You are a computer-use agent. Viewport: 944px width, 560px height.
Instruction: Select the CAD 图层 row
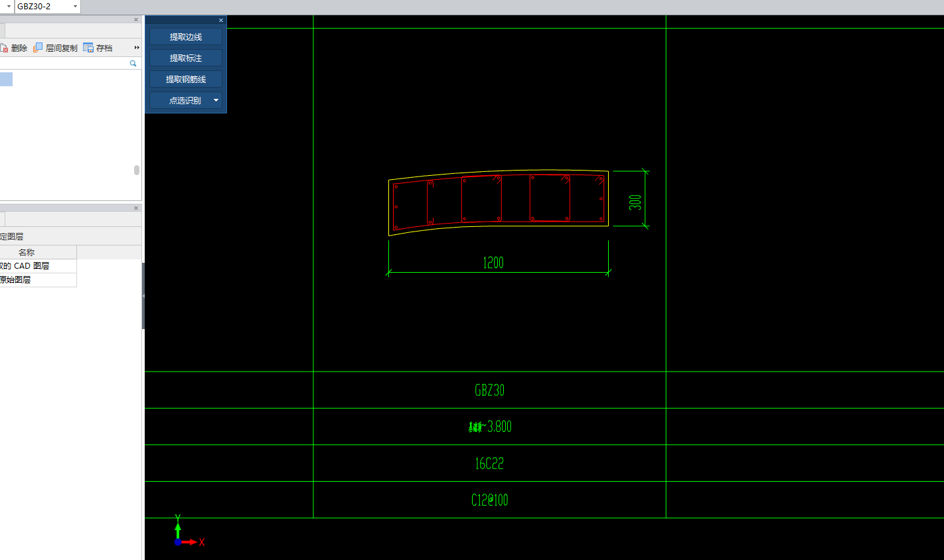38,266
